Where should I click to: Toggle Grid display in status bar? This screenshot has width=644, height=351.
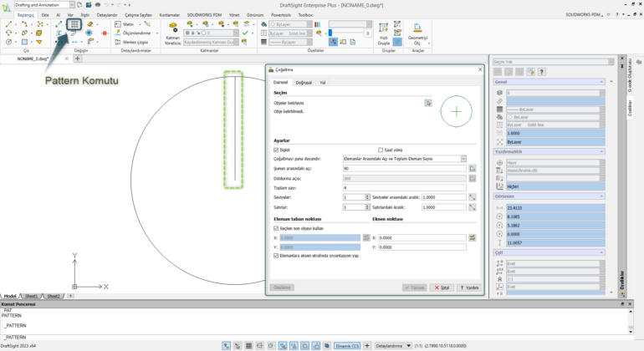tap(248, 346)
